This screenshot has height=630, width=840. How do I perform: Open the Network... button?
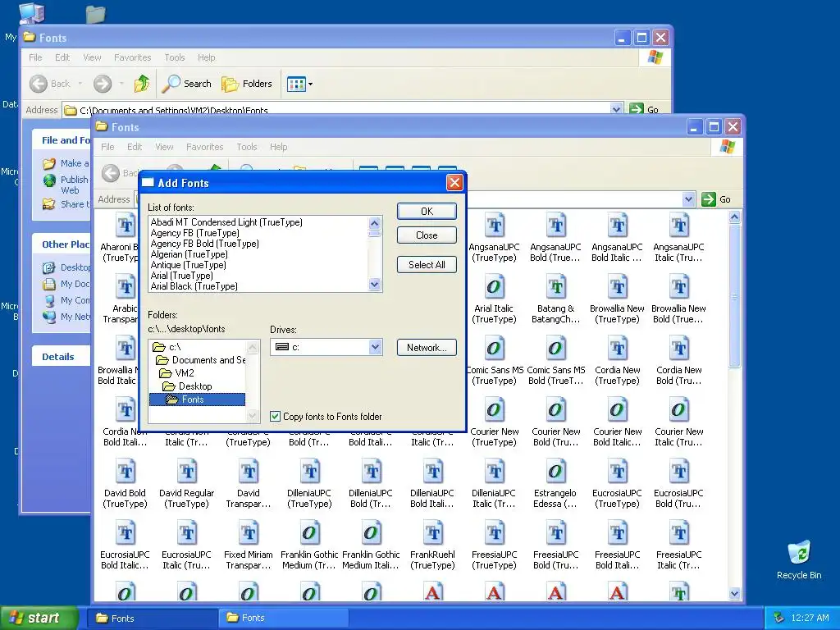pos(427,348)
